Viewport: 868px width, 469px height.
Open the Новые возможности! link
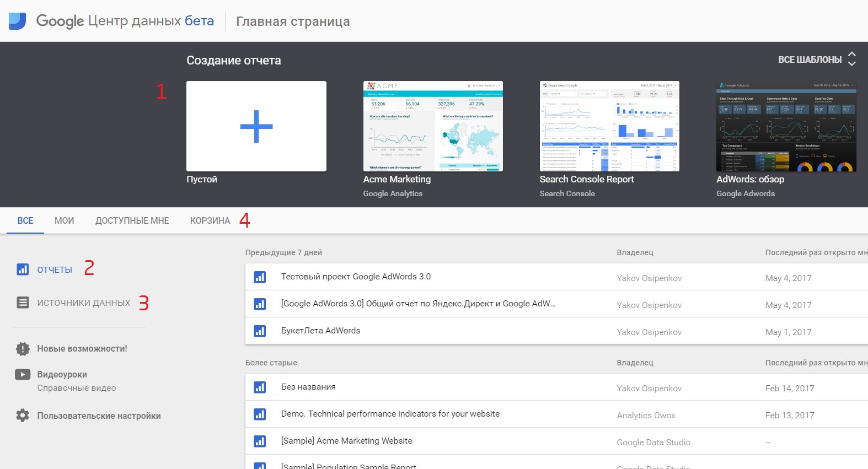click(x=82, y=348)
